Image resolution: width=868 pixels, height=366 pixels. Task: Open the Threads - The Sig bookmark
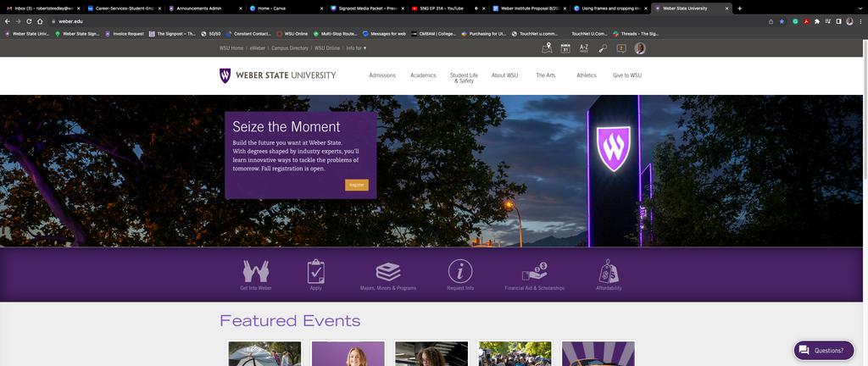tap(636, 34)
